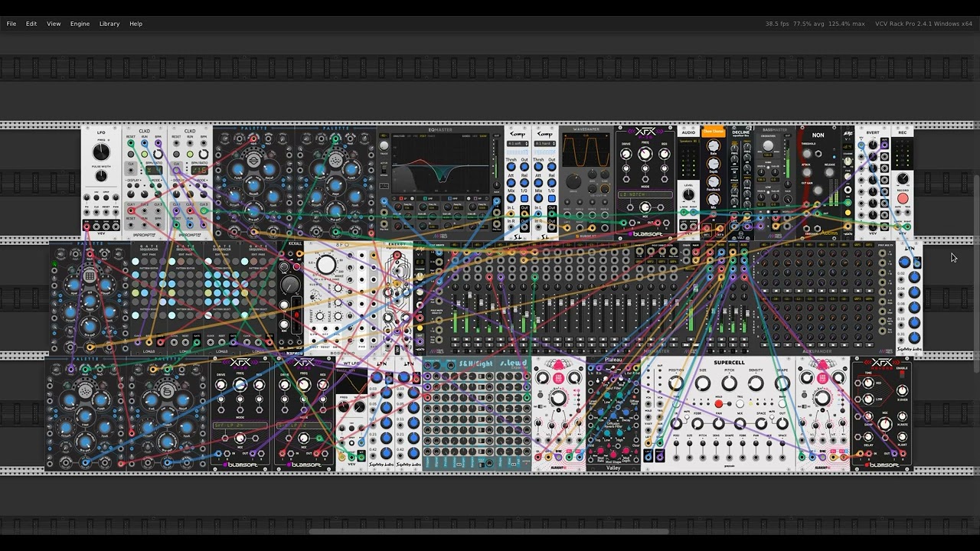Click the EQMaster frequency curve display
Screen dimensions: 980x551
click(440, 165)
